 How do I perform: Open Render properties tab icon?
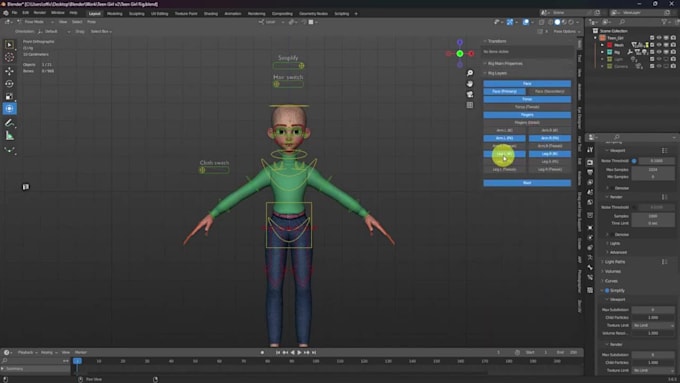590,162
